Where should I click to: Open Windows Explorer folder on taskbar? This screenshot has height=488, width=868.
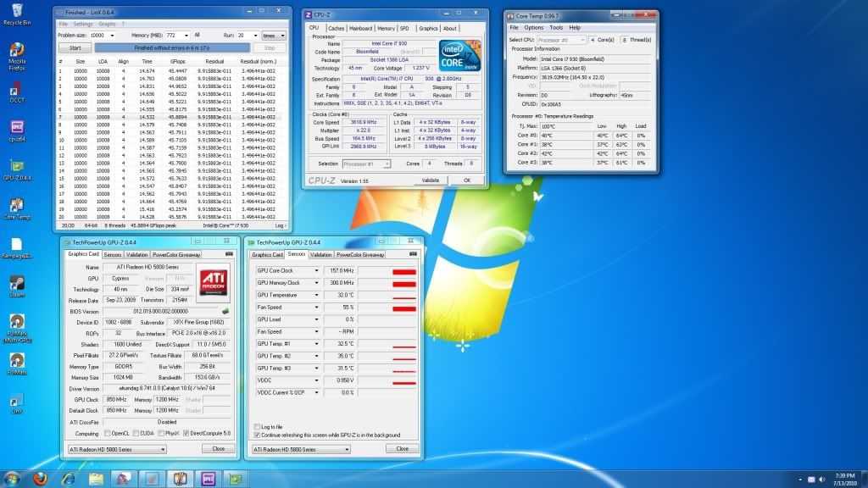97,479
